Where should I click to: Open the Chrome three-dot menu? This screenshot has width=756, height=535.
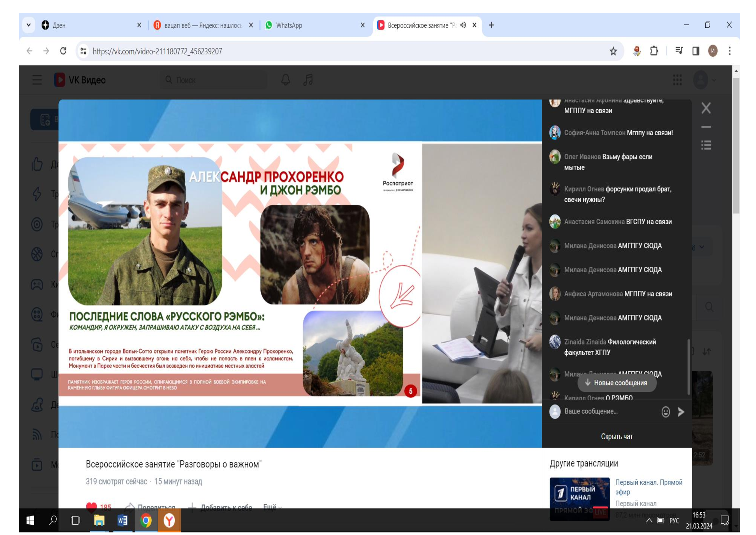730,51
